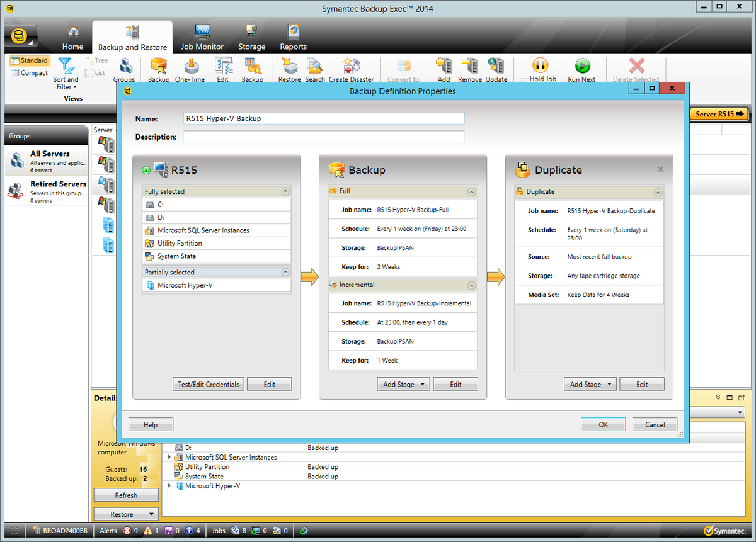Select the Standard view option
This screenshot has width=756, height=542.
pyautogui.click(x=29, y=60)
